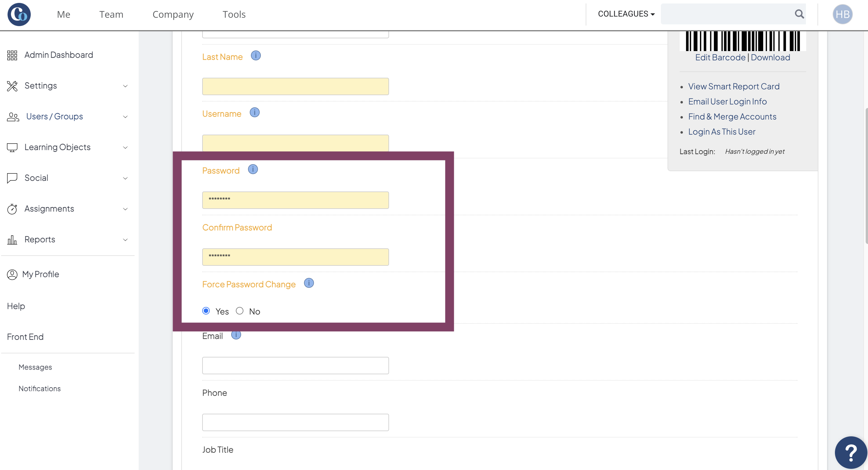Open the Team top menu
Image resolution: width=868 pixels, height=470 pixels.
coord(111,15)
